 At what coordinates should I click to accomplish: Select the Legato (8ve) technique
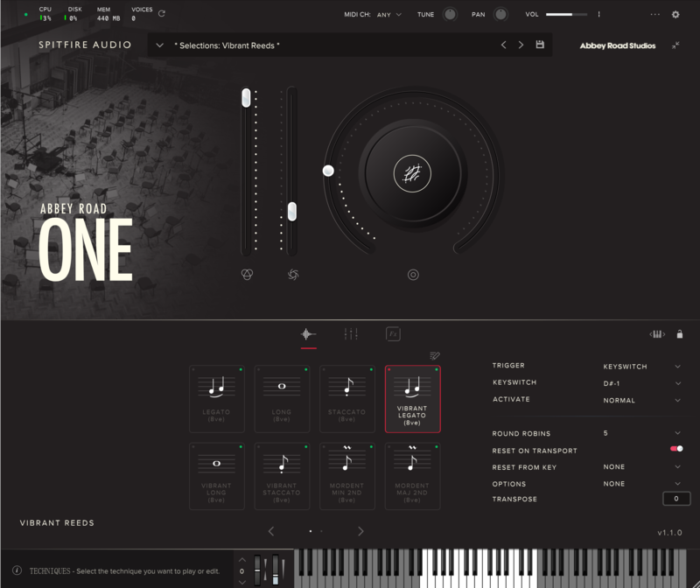coord(216,399)
